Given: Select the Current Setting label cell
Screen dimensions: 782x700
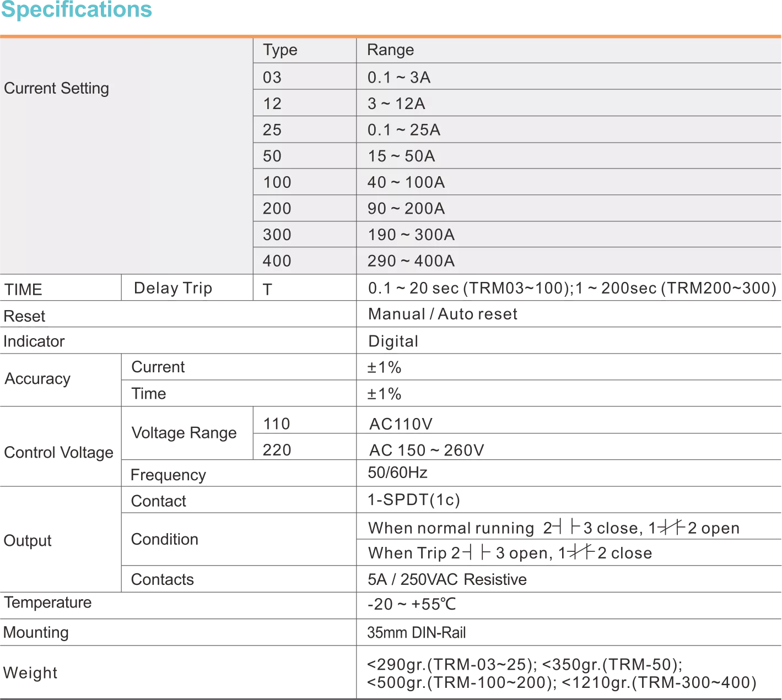Looking at the screenshot, I should click(56, 88).
